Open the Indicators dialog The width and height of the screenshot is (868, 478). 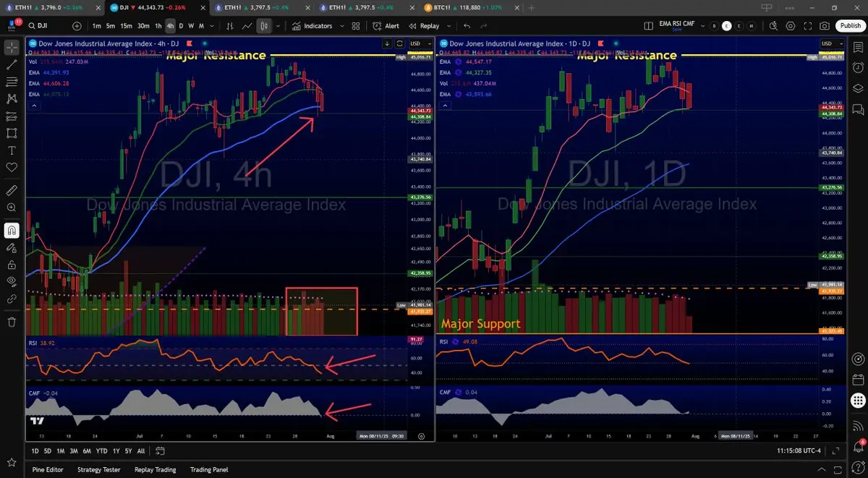[x=312, y=25]
